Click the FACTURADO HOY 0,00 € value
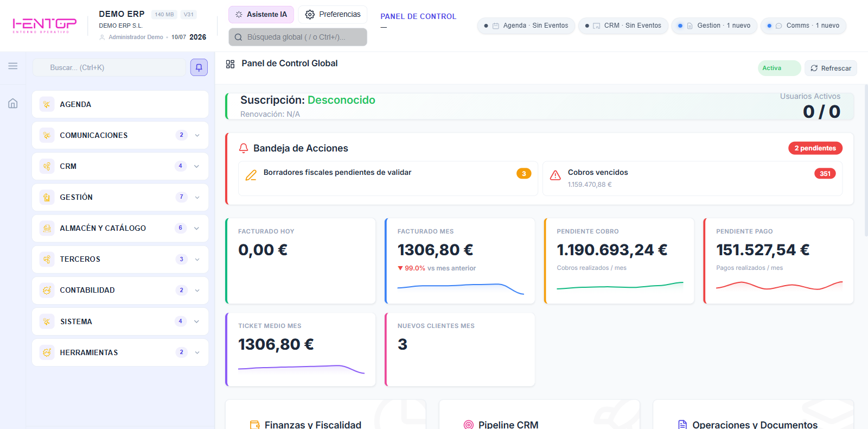Screen dimensions: 868x429 point(263,250)
